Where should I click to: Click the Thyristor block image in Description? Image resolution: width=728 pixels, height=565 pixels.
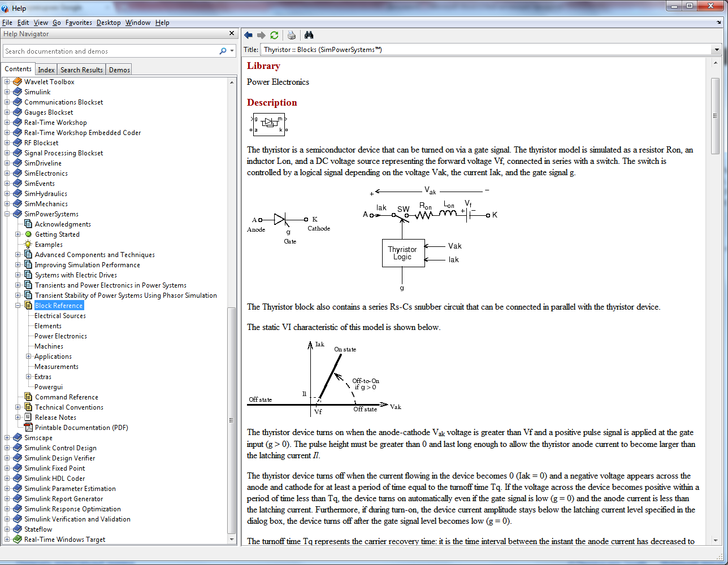click(268, 124)
